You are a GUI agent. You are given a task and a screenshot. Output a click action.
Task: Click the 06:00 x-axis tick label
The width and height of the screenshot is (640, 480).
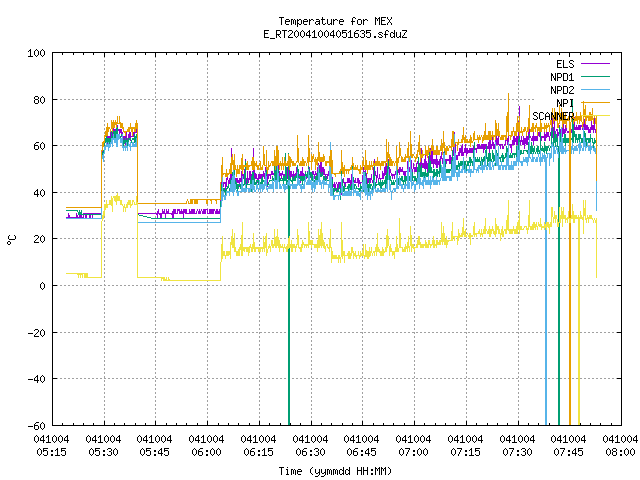pyautogui.click(x=207, y=446)
